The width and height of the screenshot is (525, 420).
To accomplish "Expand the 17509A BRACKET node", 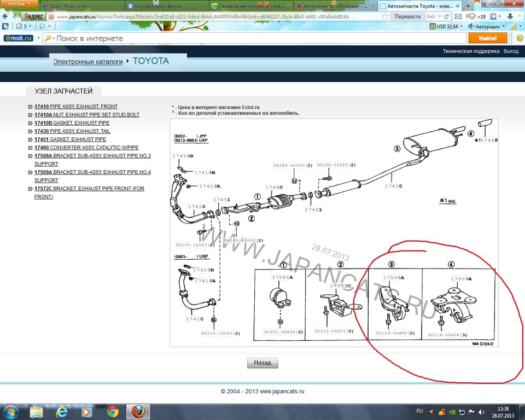I will 30,172.
